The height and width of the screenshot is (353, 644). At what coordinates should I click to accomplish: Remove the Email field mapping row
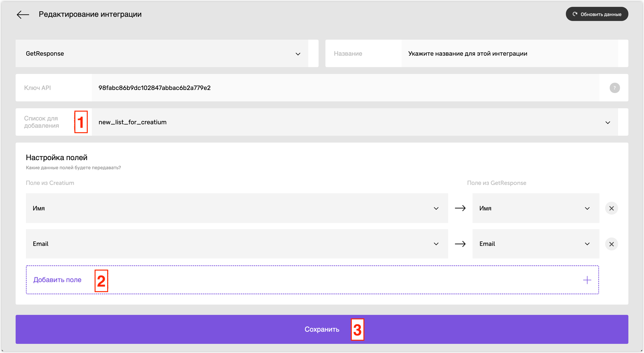pos(611,244)
